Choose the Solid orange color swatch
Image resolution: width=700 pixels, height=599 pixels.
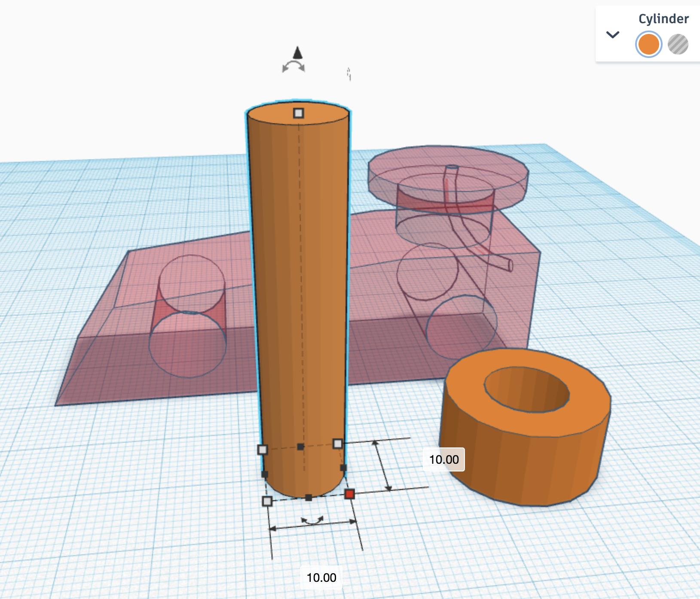point(648,44)
